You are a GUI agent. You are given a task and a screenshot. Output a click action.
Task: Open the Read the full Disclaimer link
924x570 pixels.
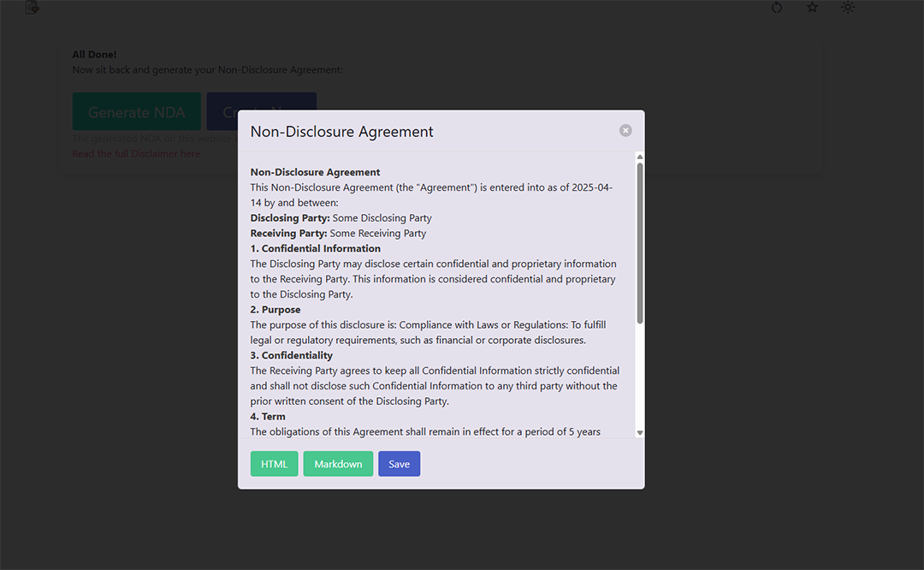136,154
